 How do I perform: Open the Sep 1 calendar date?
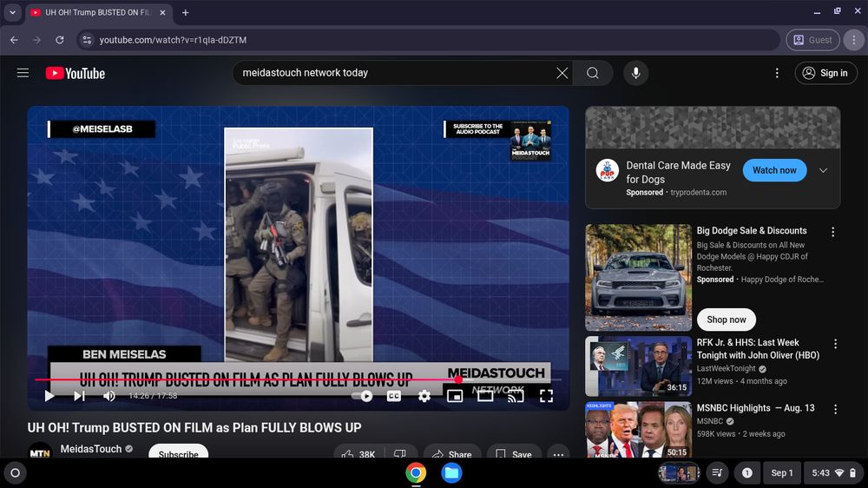tap(782, 473)
